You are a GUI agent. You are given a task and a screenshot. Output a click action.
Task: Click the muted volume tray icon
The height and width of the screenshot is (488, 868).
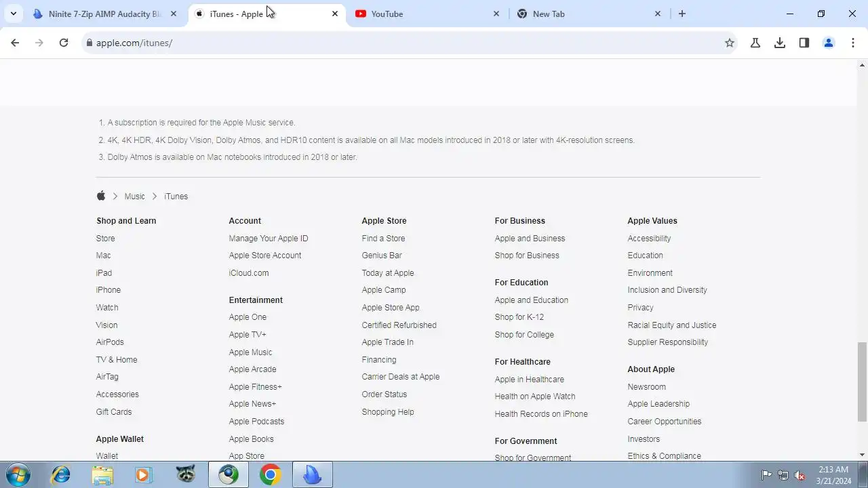click(800, 475)
